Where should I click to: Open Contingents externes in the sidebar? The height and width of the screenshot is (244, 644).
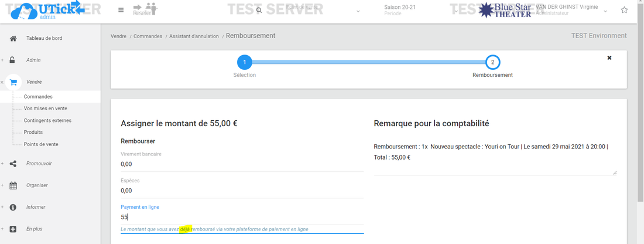47,121
